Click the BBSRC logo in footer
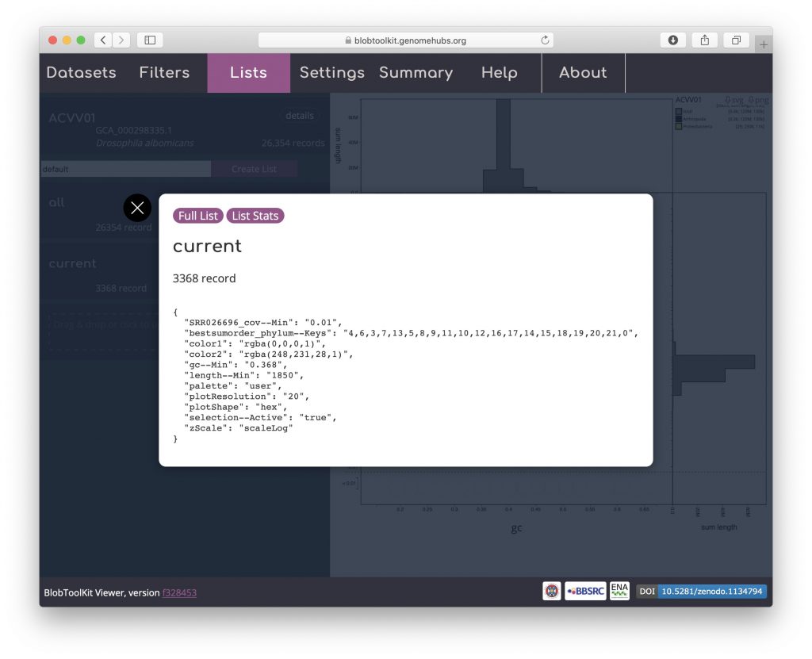Screen dimensions: 812x659 [x=586, y=591]
